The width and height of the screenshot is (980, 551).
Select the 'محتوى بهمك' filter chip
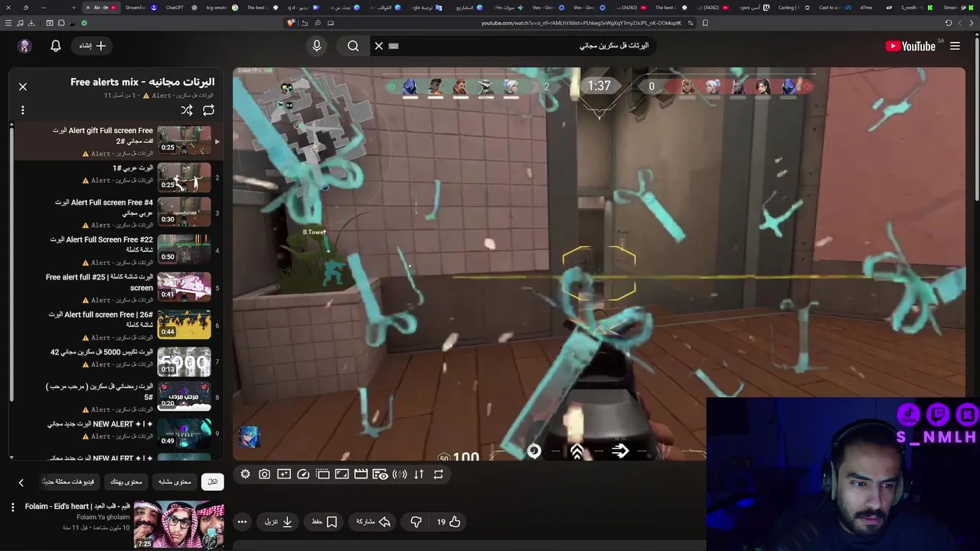[x=126, y=482]
